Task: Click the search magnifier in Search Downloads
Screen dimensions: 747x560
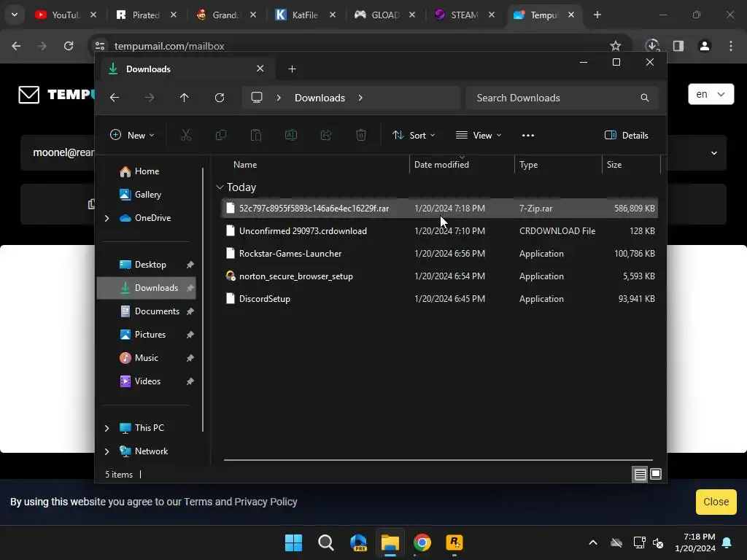Action: click(645, 98)
